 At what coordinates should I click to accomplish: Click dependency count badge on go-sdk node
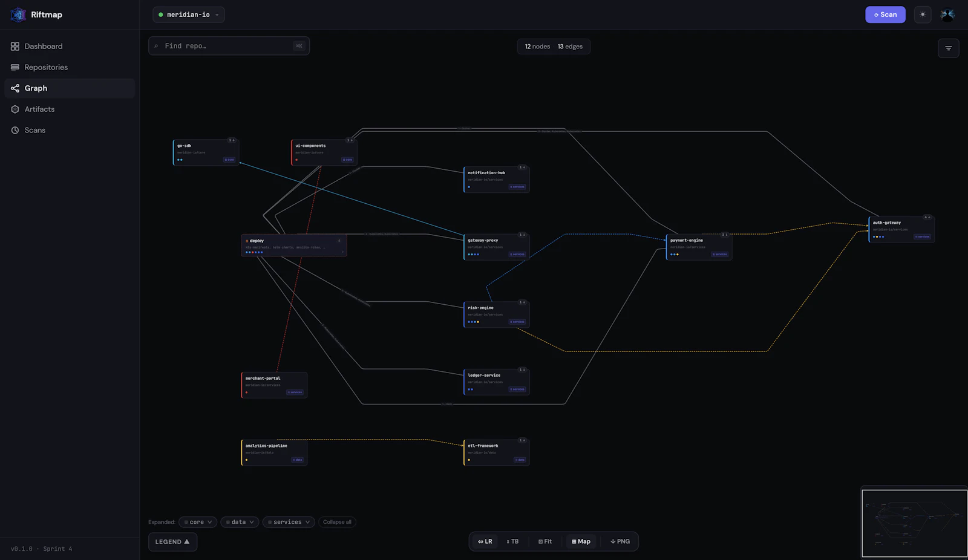(231, 140)
